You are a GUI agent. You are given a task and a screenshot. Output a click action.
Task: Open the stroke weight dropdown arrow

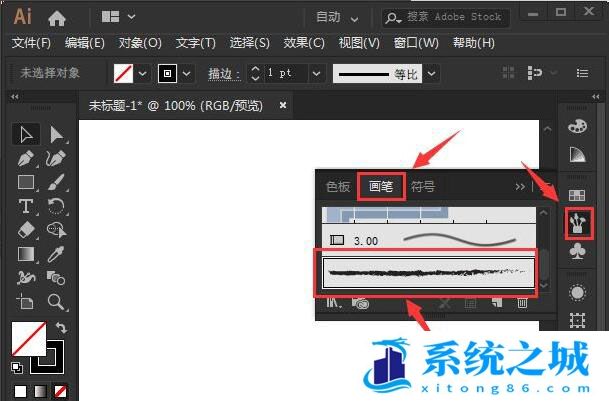(317, 73)
